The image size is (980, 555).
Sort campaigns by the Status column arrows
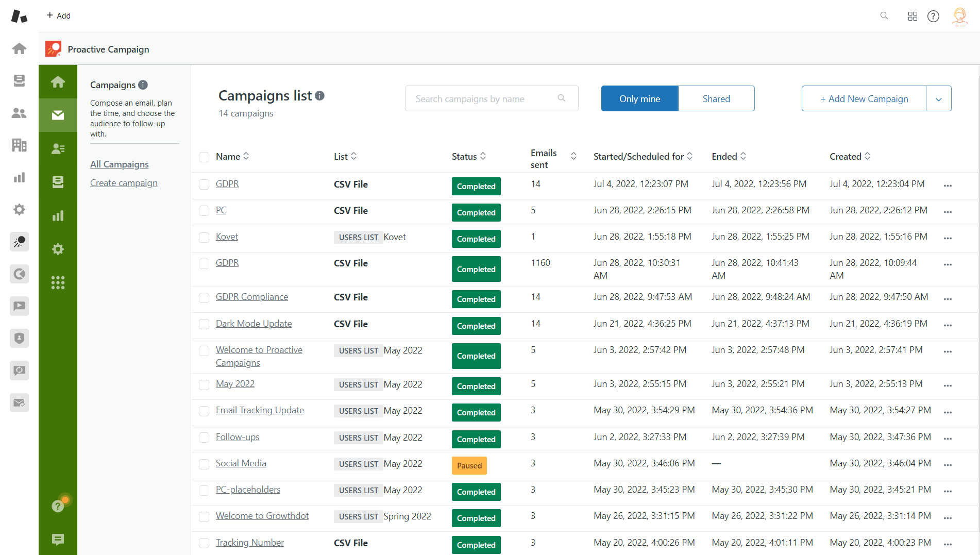pos(483,156)
